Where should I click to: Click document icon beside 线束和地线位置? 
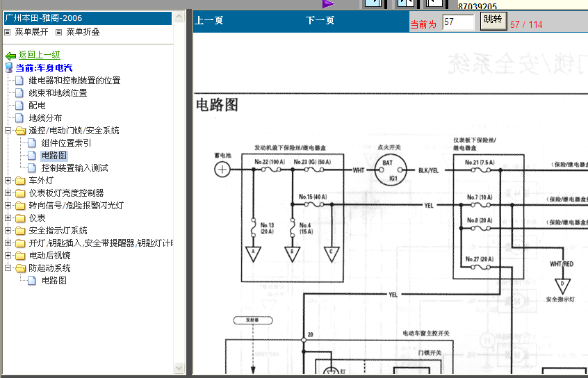(19, 93)
